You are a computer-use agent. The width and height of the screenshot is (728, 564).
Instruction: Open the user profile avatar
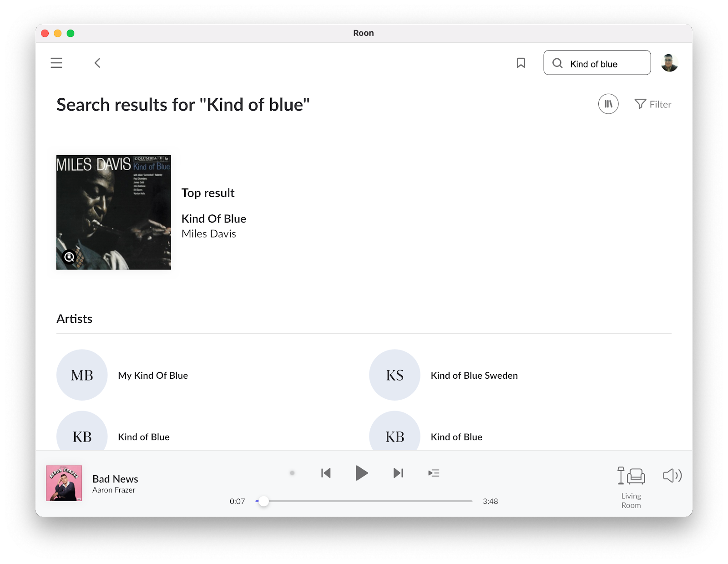(x=669, y=63)
